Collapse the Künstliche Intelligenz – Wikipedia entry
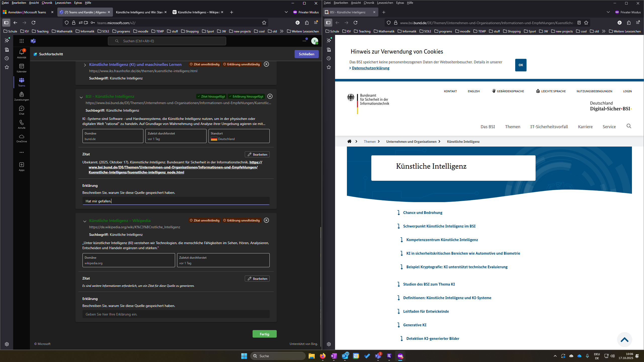 pos(85,221)
